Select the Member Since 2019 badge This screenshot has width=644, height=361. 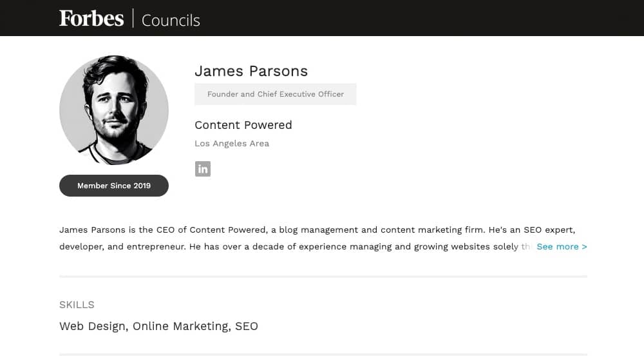(114, 186)
